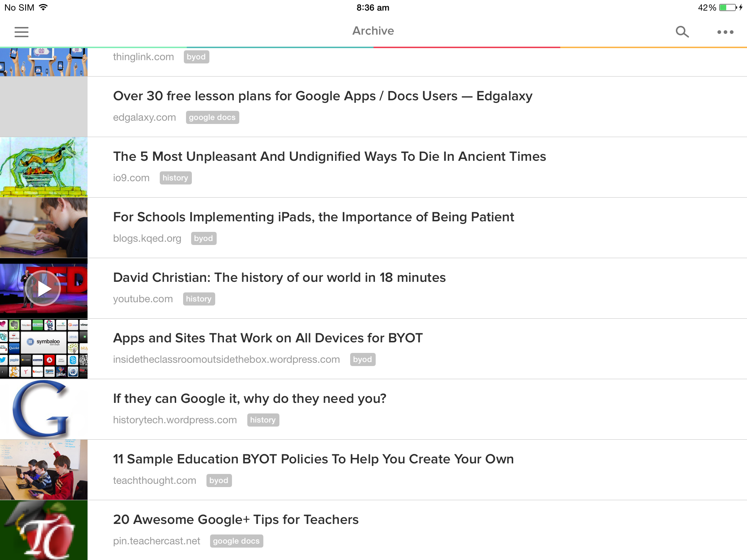747x560 pixels.
Task: Tap the search magnifier icon
Action: click(682, 32)
